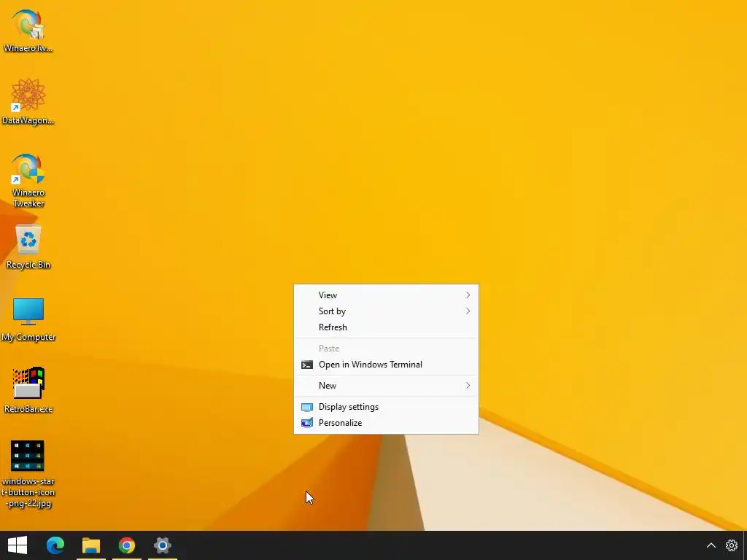Open the Settings gear app in the taskbar
747x560 pixels.
point(163,545)
